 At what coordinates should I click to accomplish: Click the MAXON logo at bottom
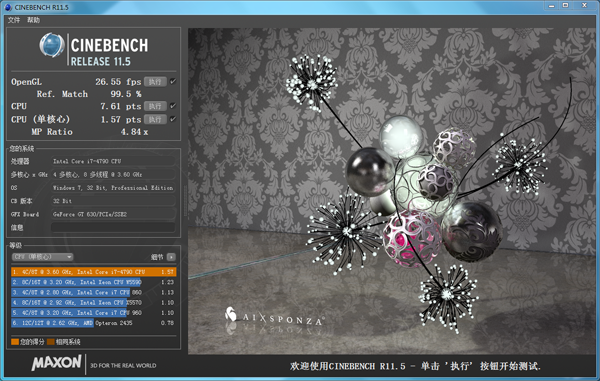click(x=57, y=363)
